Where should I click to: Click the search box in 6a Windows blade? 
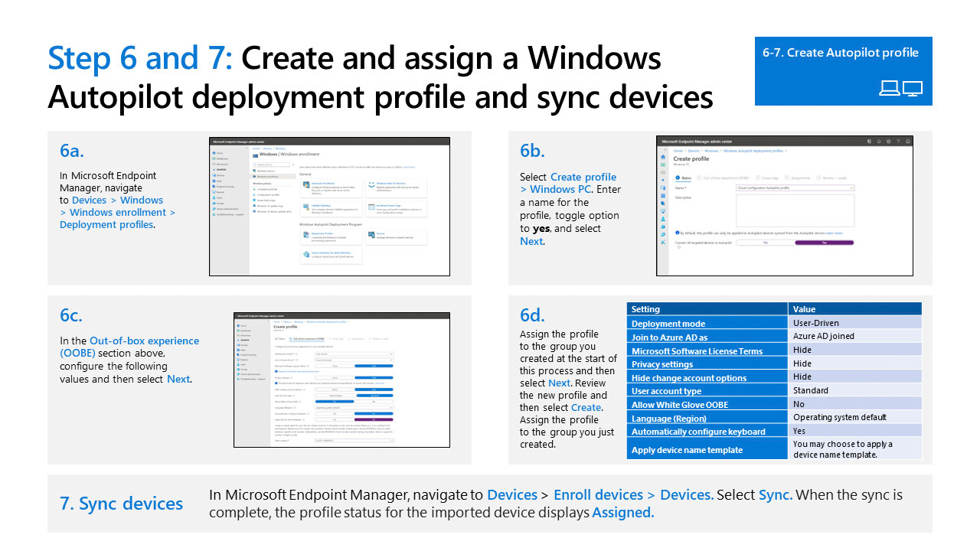[x=271, y=165]
